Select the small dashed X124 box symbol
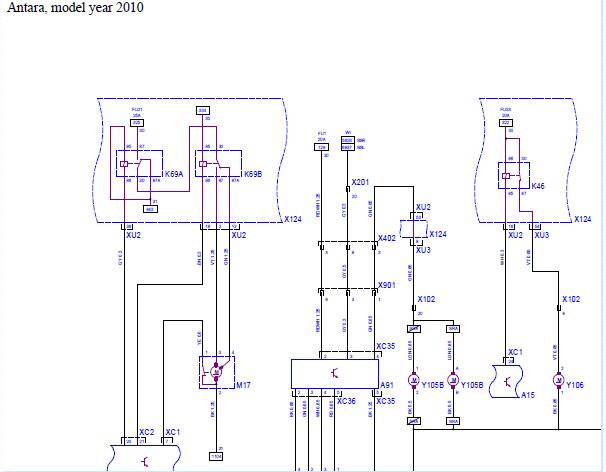606x472 pixels. (x=414, y=229)
